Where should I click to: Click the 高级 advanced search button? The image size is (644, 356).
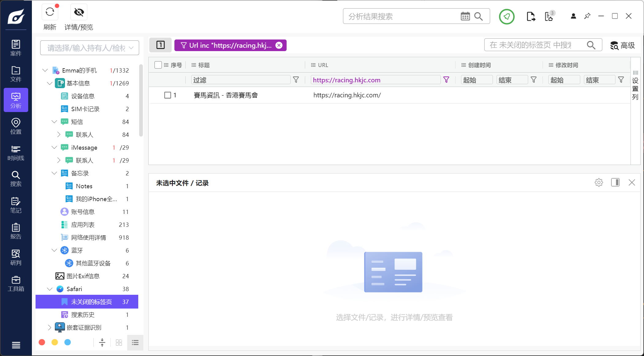(x=622, y=45)
